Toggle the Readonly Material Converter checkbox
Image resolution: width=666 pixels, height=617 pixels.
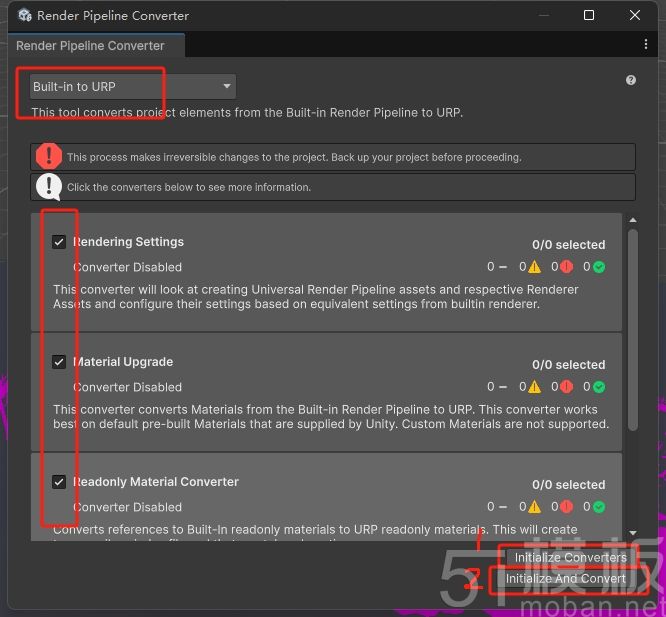click(x=59, y=482)
